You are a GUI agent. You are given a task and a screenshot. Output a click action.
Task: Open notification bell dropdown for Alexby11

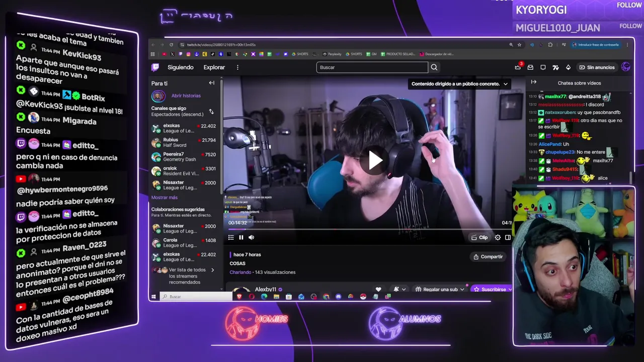399,289
